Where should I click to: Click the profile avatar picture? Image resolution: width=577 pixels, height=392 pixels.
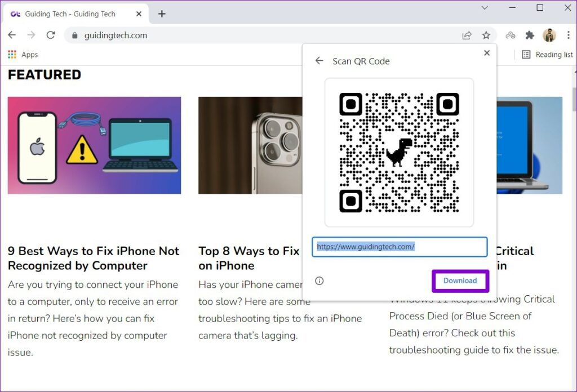point(549,35)
